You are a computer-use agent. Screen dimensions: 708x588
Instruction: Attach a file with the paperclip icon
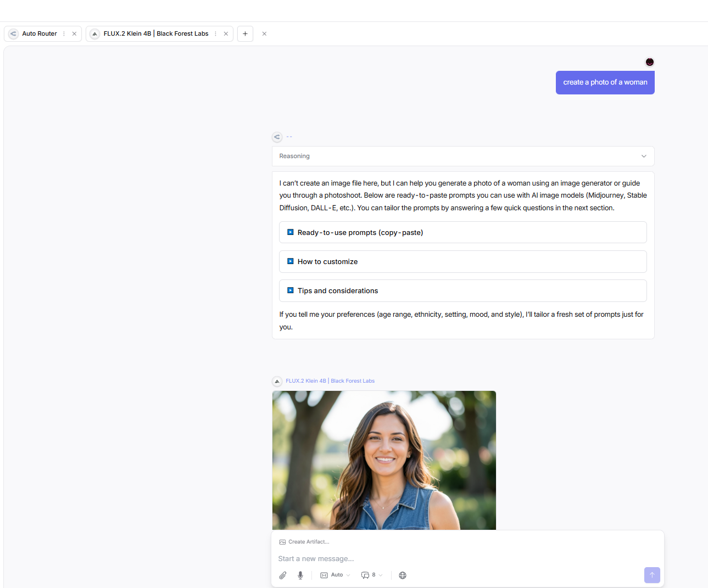[x=283, y=575]
